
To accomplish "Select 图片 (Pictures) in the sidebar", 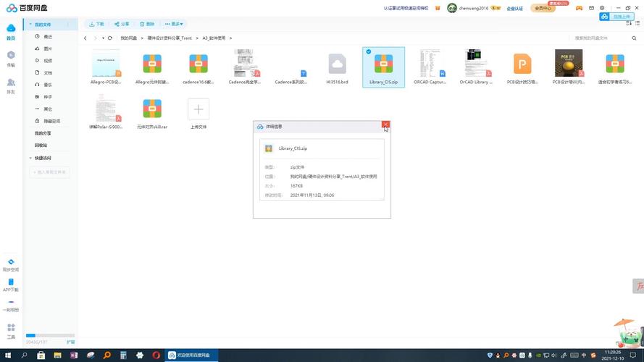I will pyautogui.click(x=48, y=49).
